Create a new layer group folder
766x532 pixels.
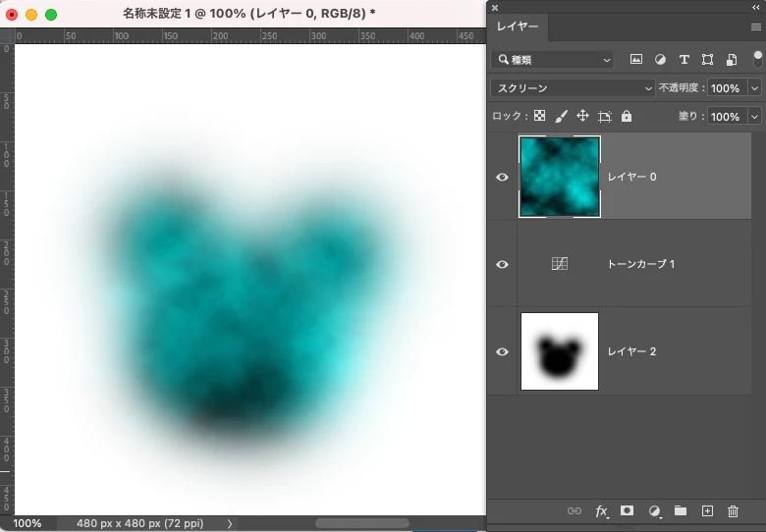tap(680, 510)
